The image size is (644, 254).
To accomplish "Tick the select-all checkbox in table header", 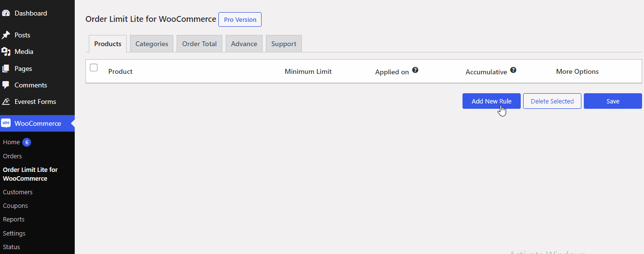I will [94, 68].
